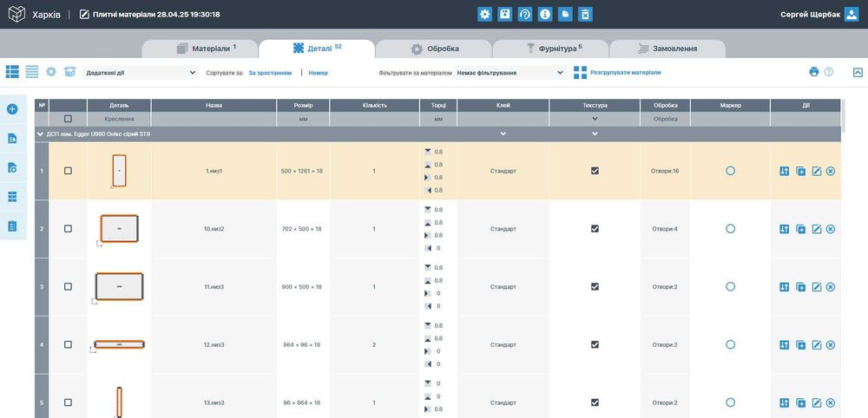Click the clipboard sidebar icon
Image resolution: width=868 pixels, height=418 pixels.
click(x=12, y=226)
